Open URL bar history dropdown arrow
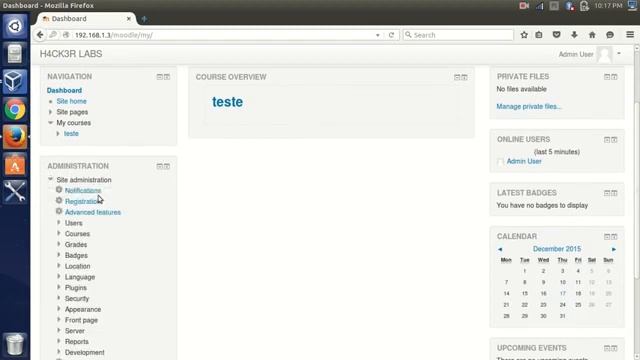Screen dimensions: 640x360 [378, 35]
